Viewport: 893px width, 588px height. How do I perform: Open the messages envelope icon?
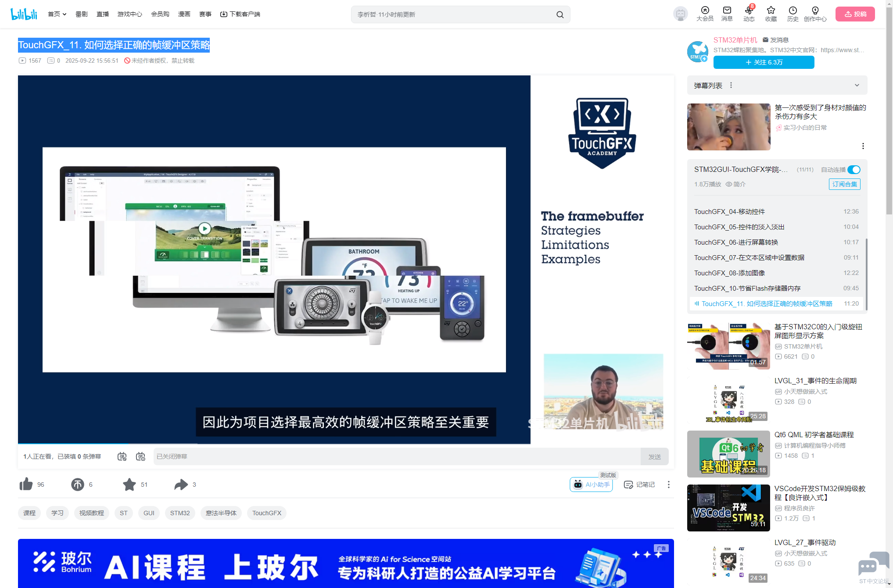pos(727,11)
